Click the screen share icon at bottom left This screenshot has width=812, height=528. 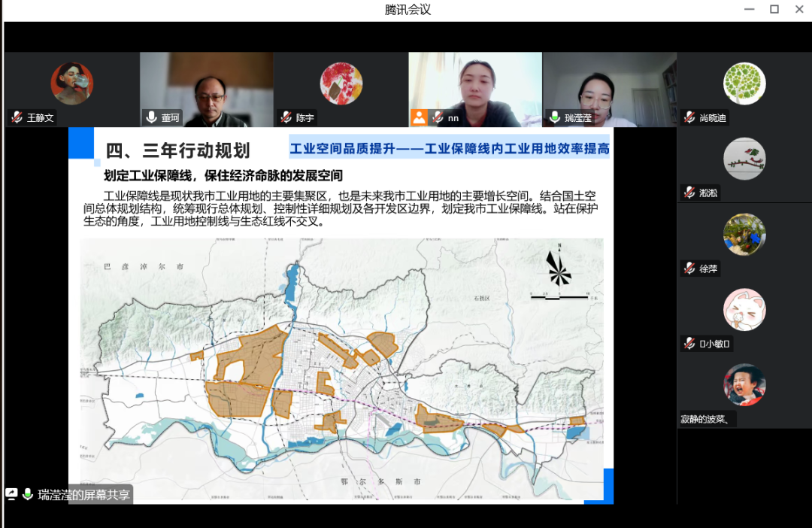coord(12,494)
